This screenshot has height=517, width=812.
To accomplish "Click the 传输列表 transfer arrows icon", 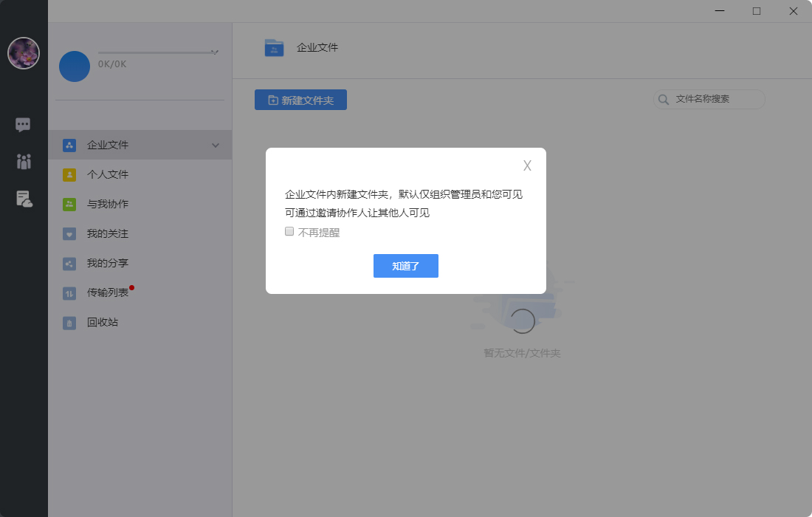I will point(69,293).
